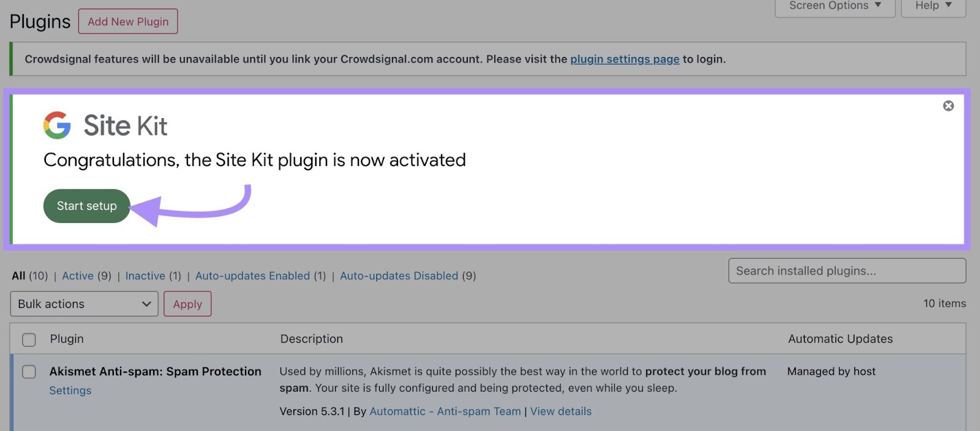Viewport: 980px width, 431px height.
Task: Click the Search installed plugins field
Action: coord(846,271)
